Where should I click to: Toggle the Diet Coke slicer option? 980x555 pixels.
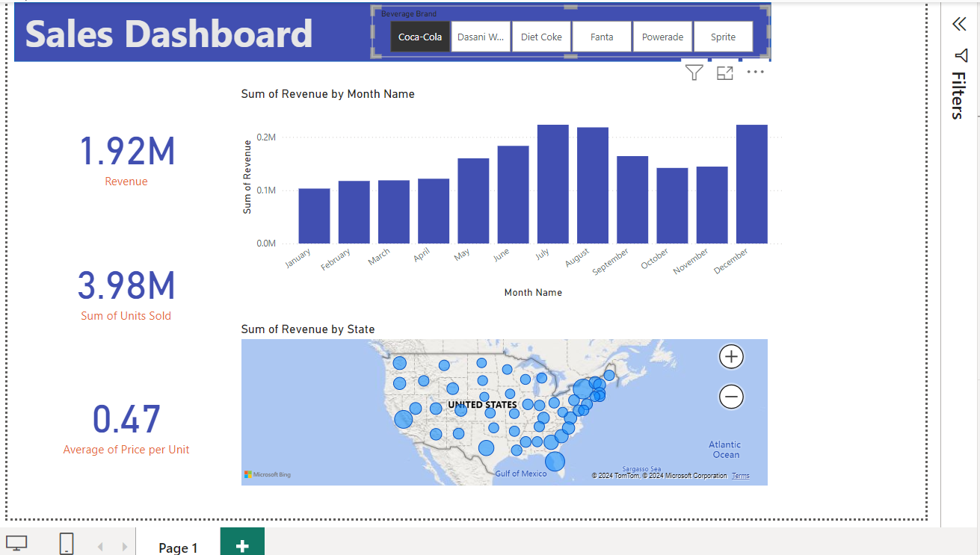point(541,37)
